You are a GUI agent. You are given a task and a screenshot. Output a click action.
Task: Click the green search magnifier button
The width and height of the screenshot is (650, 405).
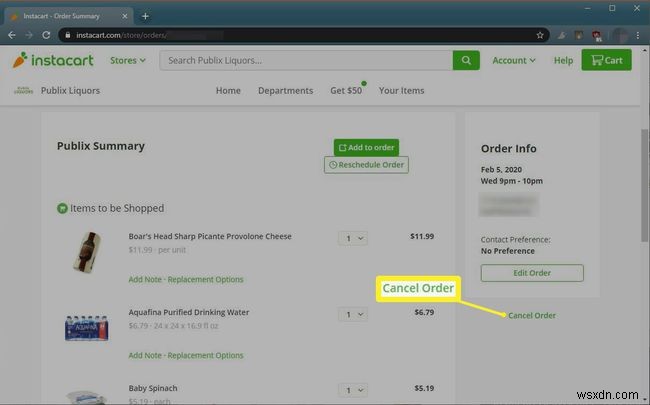466,60
